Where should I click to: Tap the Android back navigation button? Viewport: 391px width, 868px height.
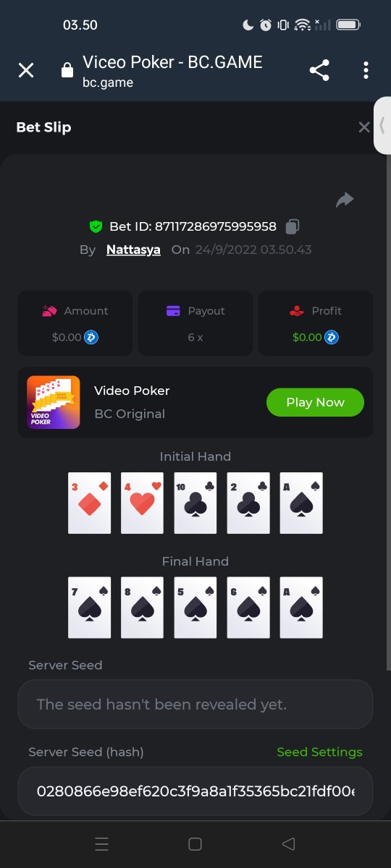pos(288,843)
